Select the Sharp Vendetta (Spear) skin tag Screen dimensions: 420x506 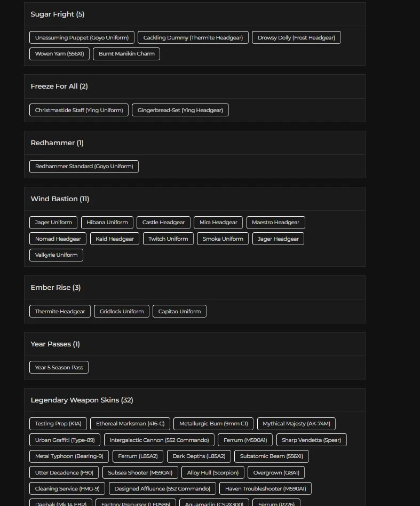(311, 440)
